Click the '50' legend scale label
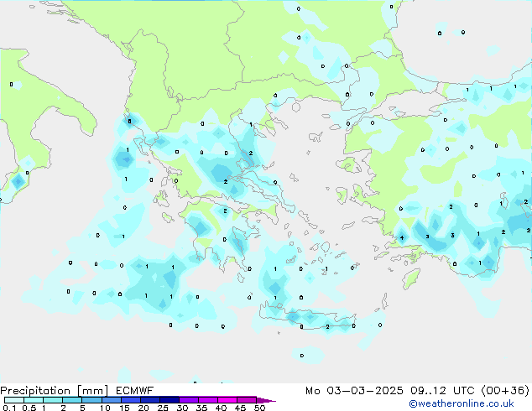This screenshot has width=532, height=411. point(259,408)
